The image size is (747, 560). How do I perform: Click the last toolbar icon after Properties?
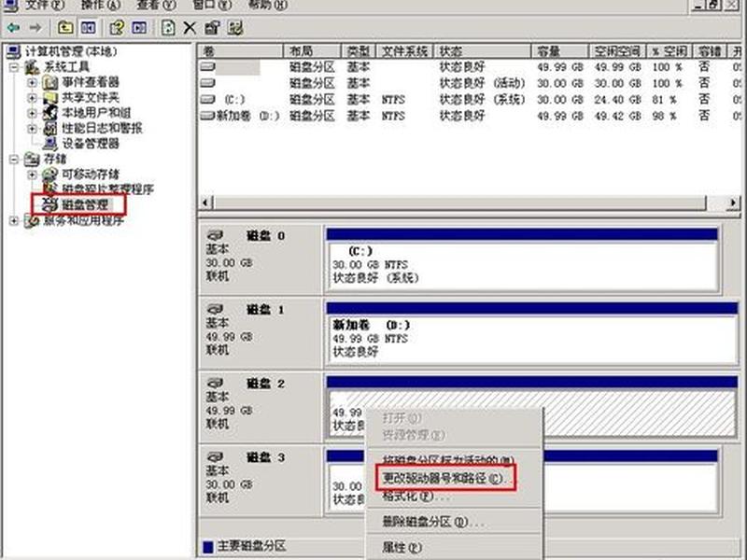pos(235,28)
